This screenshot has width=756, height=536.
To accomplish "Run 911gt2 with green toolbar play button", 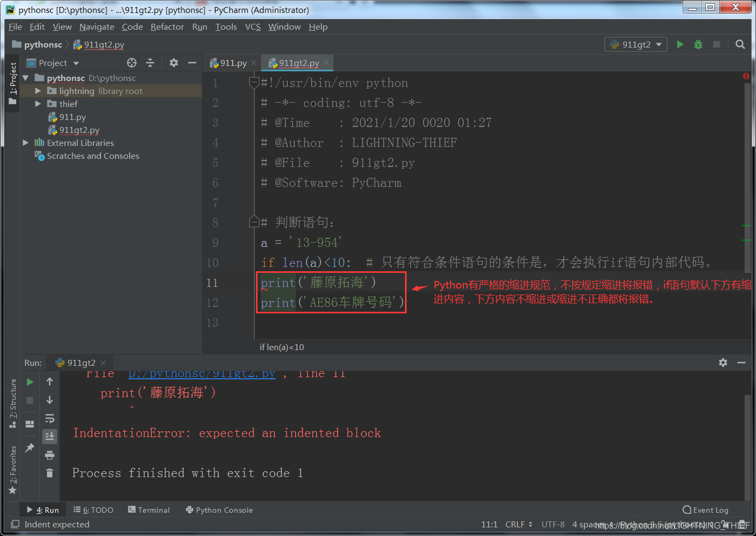I will pos(680,44).
